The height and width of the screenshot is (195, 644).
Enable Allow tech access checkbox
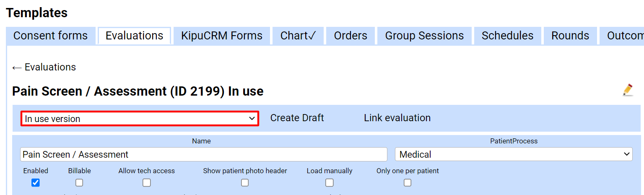146,183
